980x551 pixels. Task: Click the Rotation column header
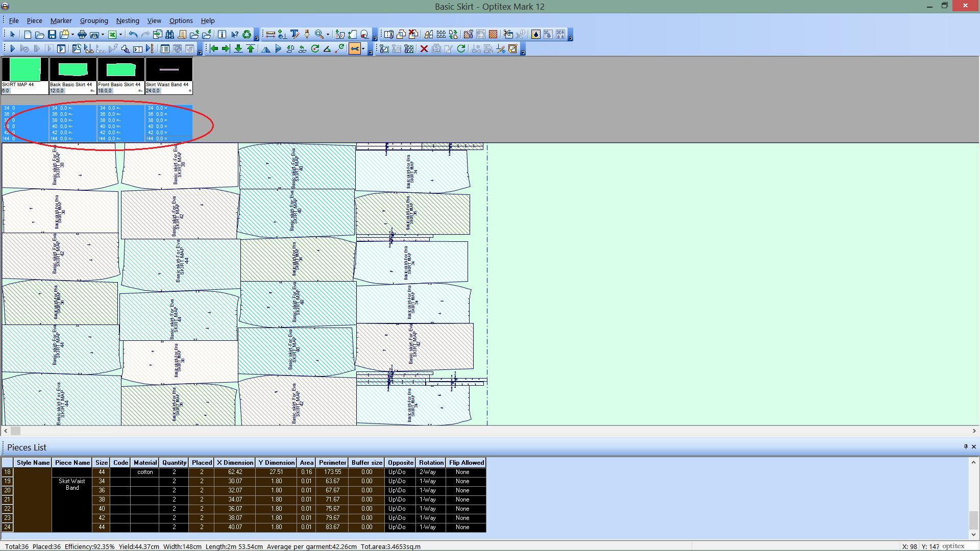(431, 463)
